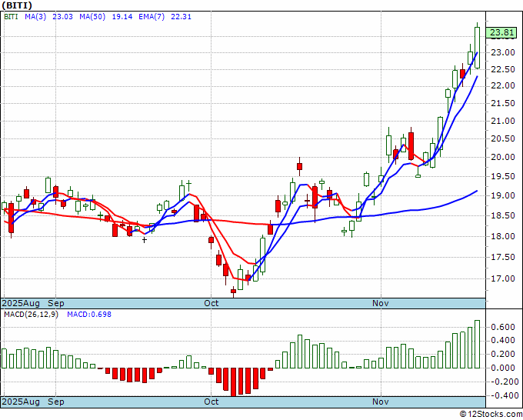
Task: Click the MA(3) legend label
Action: click(x=35, y=16)
